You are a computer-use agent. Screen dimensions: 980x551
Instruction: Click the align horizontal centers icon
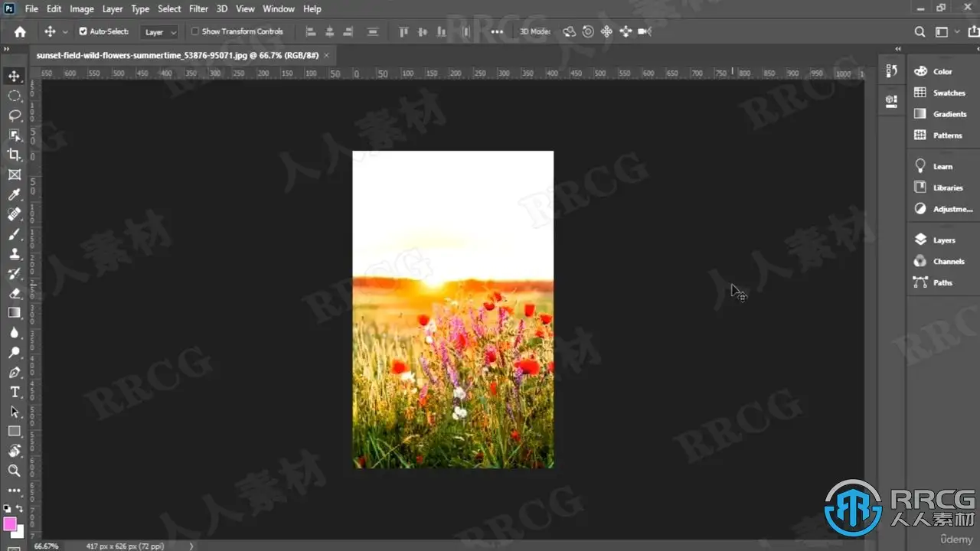tap(330, 31)
